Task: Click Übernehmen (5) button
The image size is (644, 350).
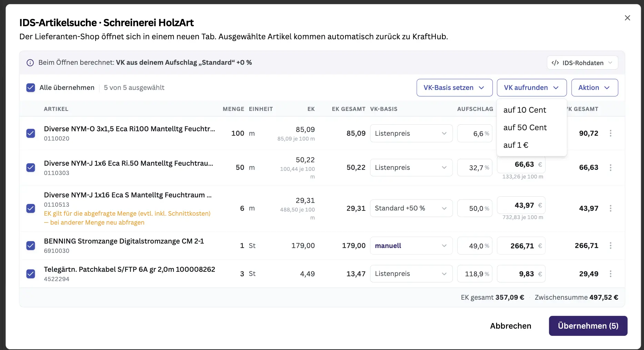Action: (x=588, y=326)
